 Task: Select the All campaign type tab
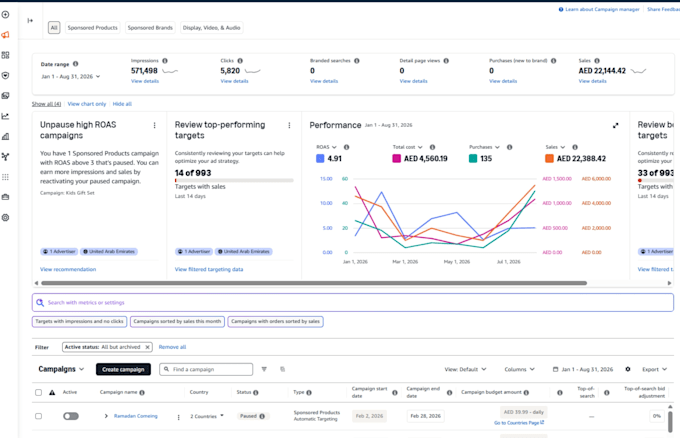coord(54,28)
